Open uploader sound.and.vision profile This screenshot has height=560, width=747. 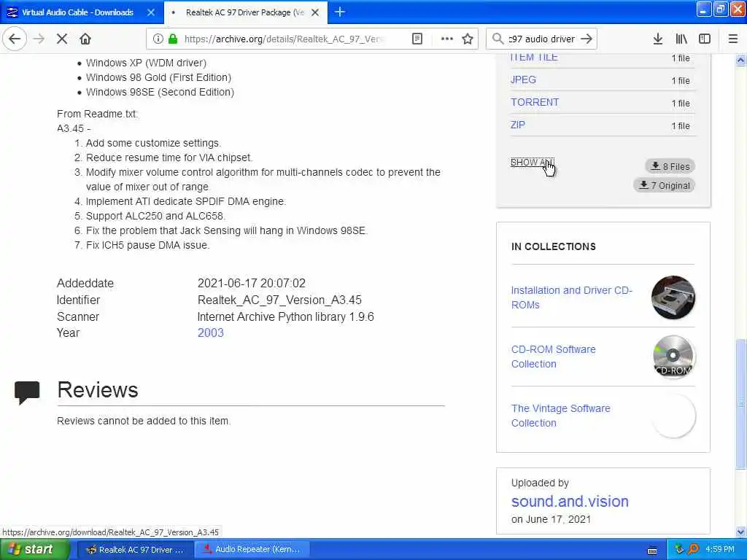point(570,501)
